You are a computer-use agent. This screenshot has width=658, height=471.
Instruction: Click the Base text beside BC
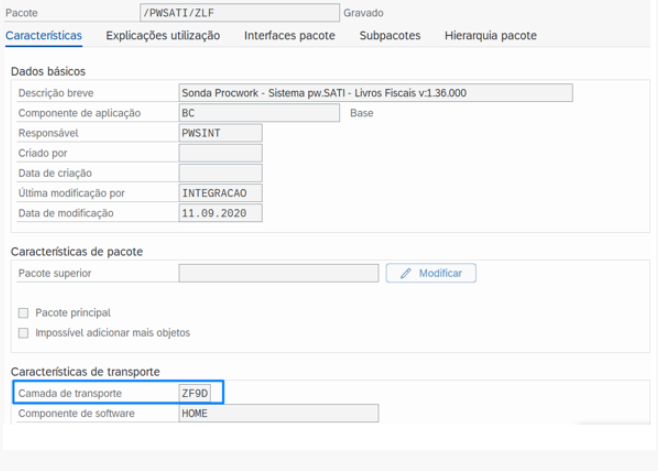point(362,113)
